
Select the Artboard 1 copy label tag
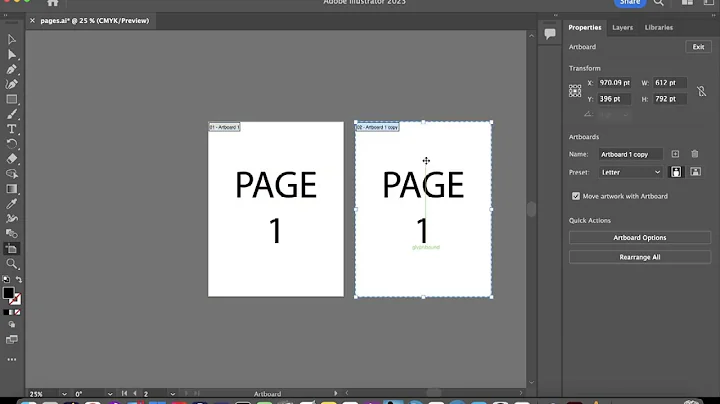[x=377, y=127]
